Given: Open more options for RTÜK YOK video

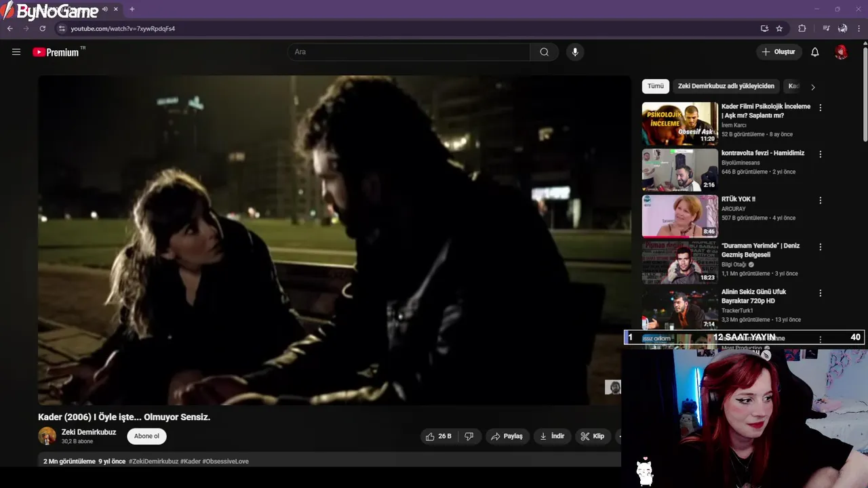Looking at the screenshot, I should [820, 201].
